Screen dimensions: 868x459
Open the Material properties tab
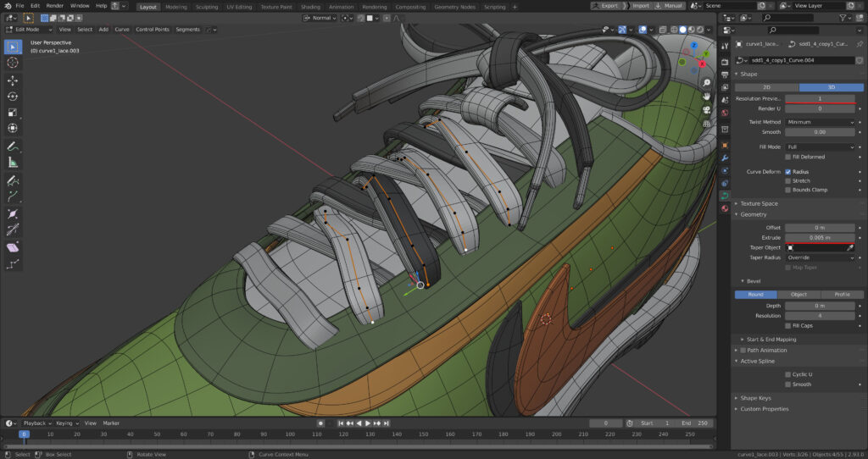pyautogui.click(x=725, y=208)
